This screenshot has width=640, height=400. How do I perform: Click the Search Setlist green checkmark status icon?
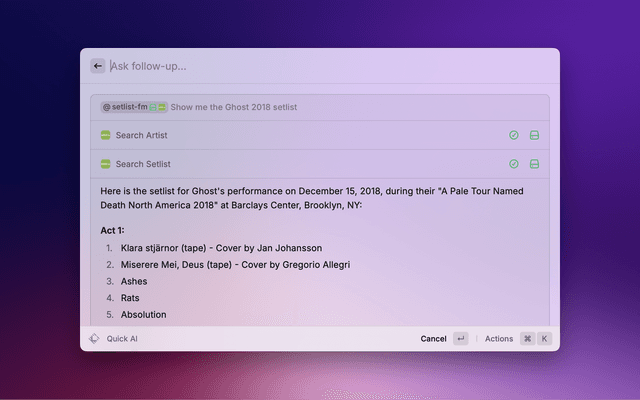click(x=514, y=164)
